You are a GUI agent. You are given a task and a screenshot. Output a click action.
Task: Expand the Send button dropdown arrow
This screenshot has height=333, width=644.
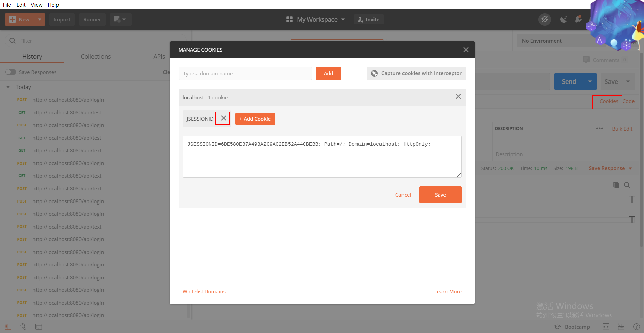click(x=590, y=81)
